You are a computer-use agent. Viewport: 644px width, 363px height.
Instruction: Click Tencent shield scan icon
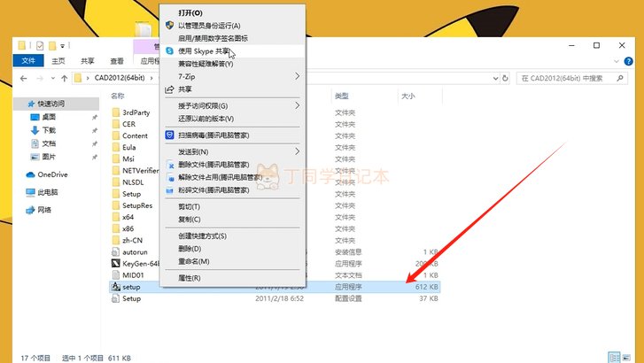point(169,135)
